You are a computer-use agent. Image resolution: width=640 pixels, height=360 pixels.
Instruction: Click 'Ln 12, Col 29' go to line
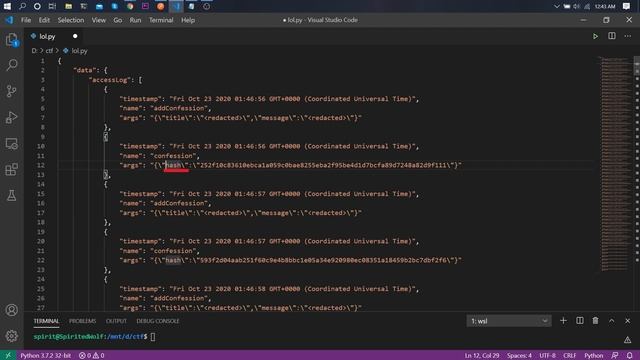482,356
